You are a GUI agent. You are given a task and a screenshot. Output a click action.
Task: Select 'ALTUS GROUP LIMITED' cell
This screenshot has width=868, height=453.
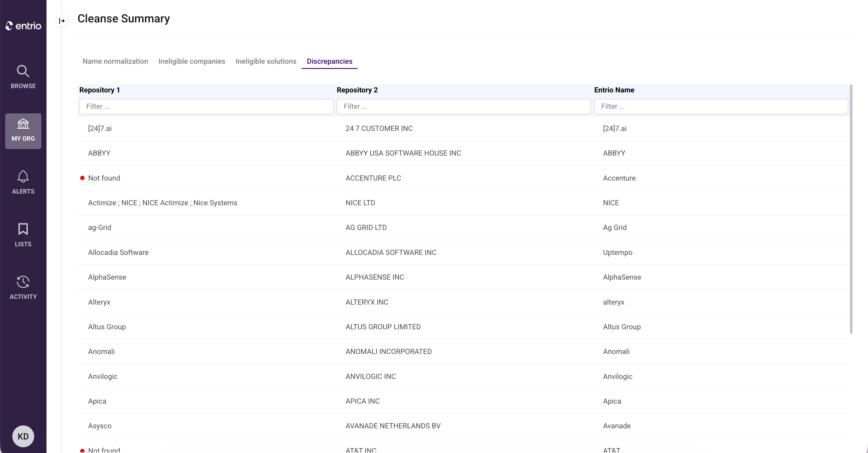(x=383, y=327)
